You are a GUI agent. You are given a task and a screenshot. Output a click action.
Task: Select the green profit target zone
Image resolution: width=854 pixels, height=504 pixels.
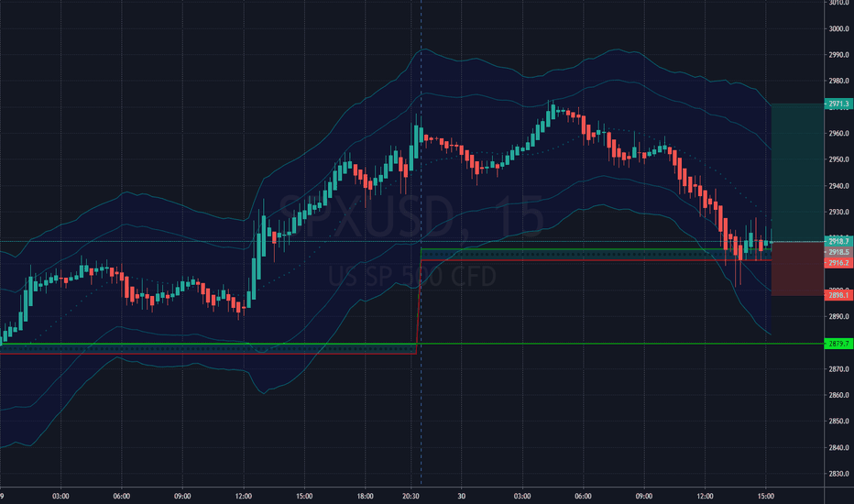797,172
